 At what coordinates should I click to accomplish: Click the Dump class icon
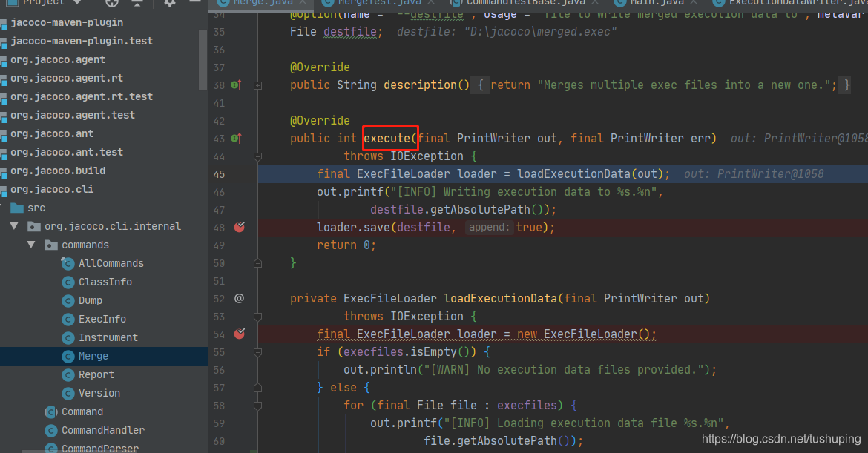click(x=68, y=301)
